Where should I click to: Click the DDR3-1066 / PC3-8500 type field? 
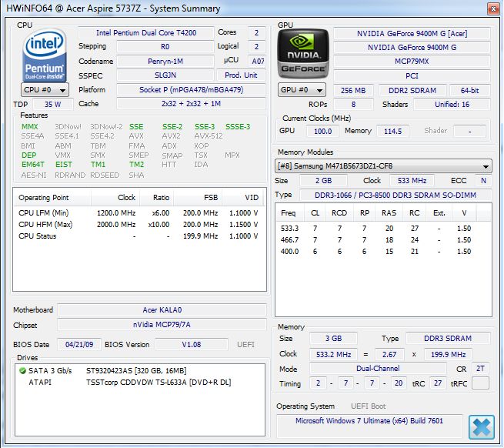point(396,196)
